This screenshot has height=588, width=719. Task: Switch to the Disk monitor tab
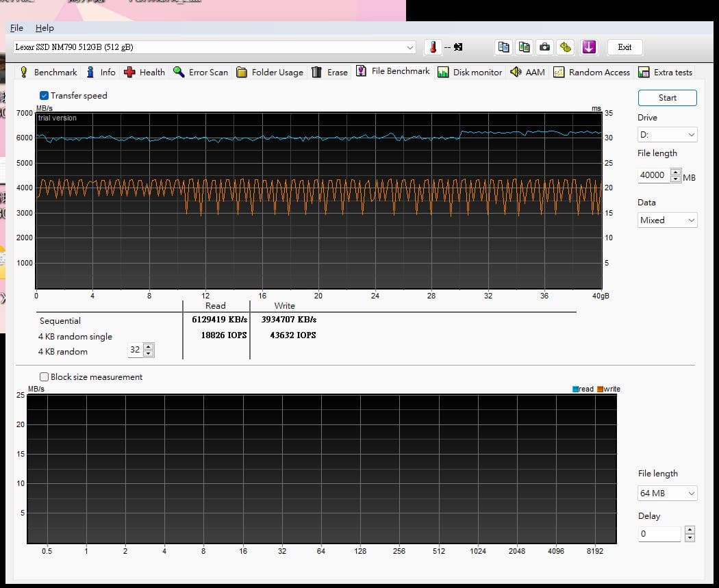470,72
